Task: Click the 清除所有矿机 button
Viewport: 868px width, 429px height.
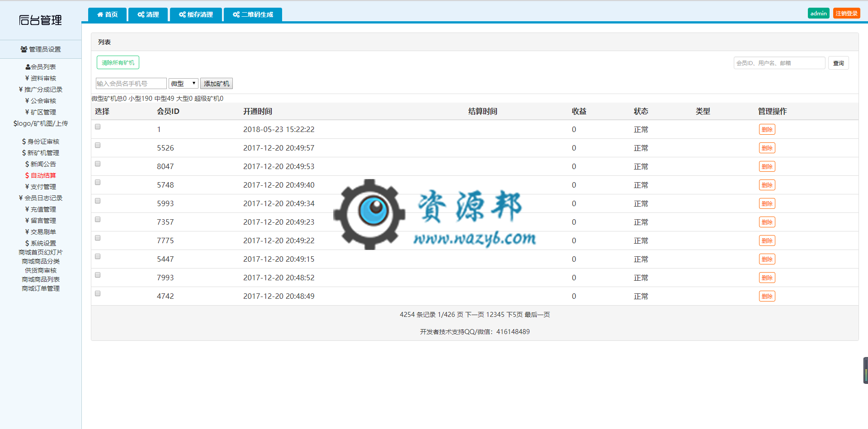Action: click(x=118, y=62)
